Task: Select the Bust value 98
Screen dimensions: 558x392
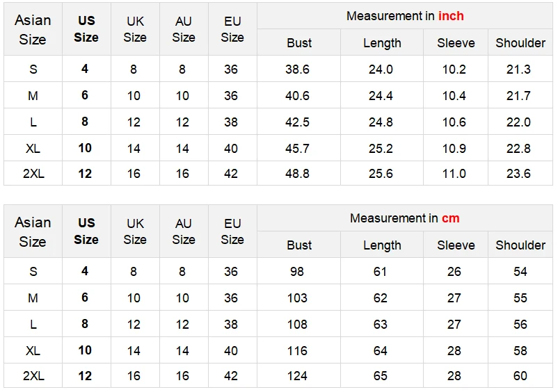Action: 297,272
